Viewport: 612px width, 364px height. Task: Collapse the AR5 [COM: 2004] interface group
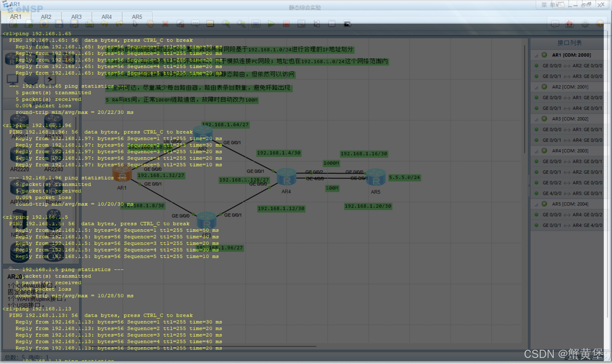536,204
